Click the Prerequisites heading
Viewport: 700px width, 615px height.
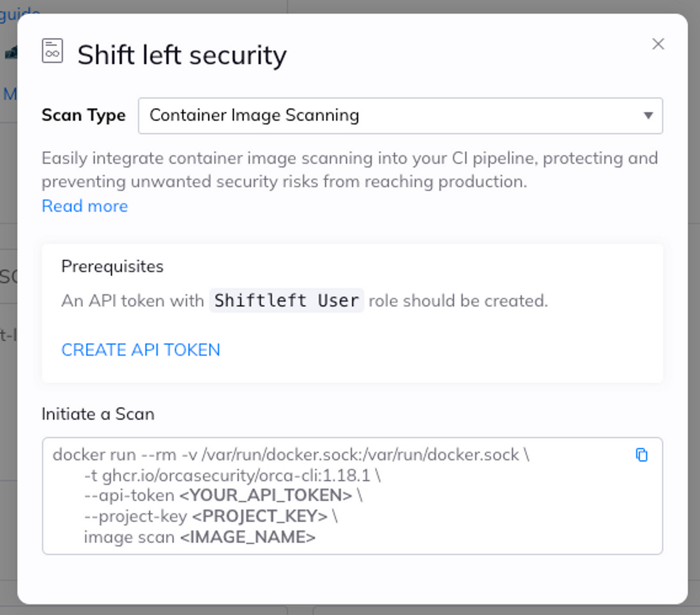coord(113,267)
